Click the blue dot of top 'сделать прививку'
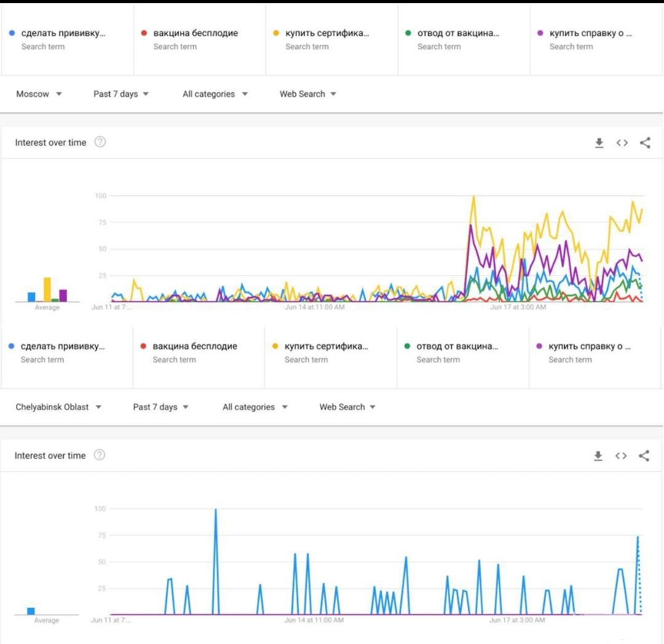The height and width of the screenshot is (644, 664). [x=12, y=33]
